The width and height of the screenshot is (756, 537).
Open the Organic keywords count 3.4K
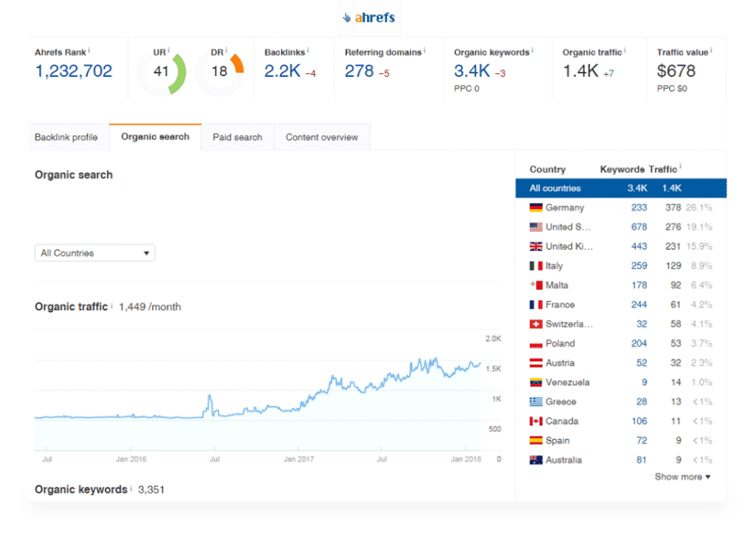click(x=472, y=72)
